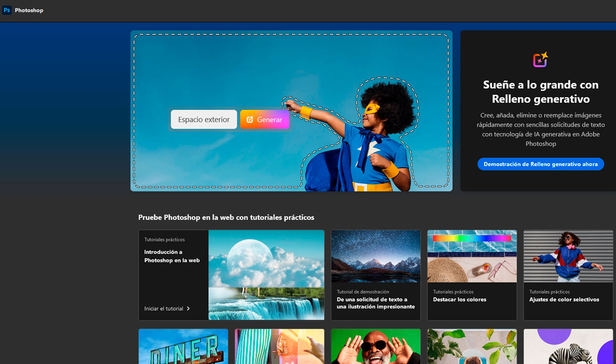616x364 pixels.
Task: Click the Espacio exterior prompt field
Action: (204, 119)
